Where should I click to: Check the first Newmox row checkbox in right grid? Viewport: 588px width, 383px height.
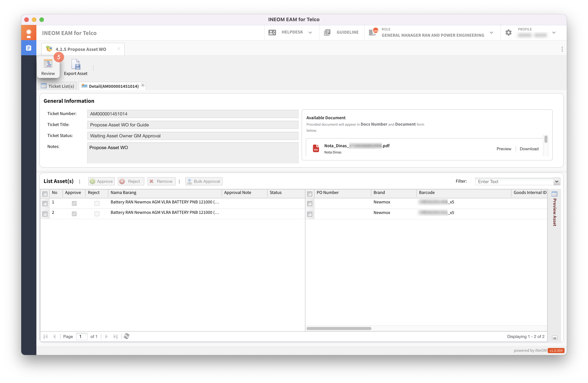[310, 204]
